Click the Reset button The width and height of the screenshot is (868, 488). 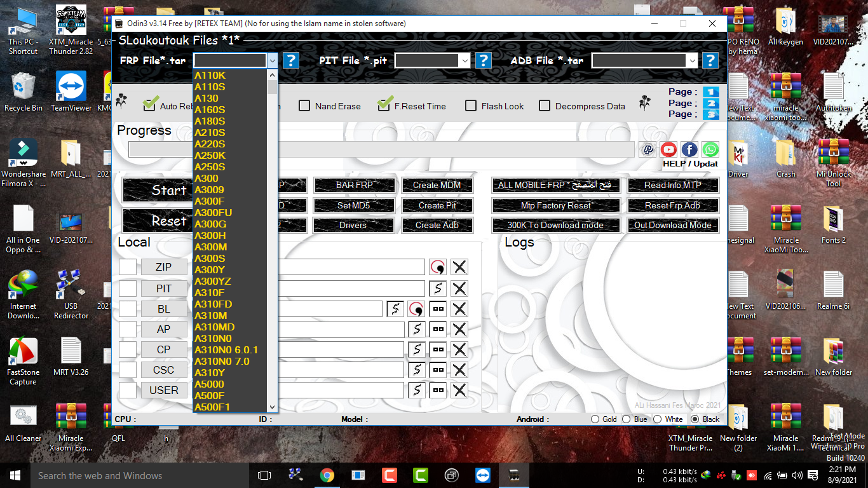pos(158,220)
